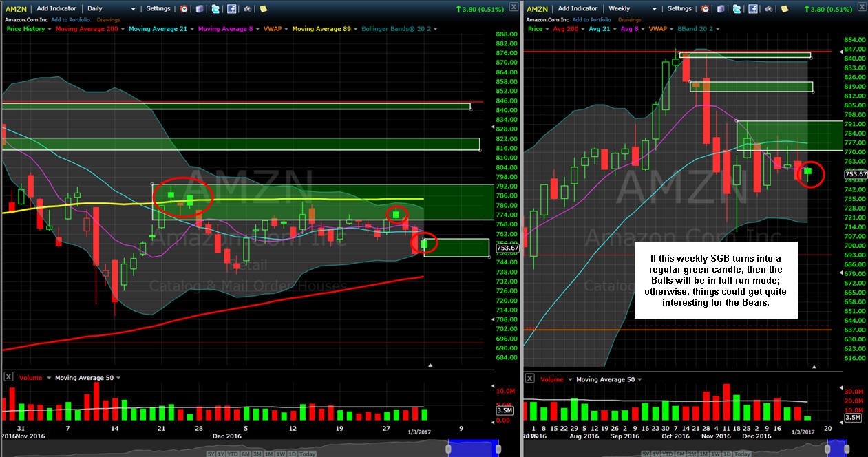Click the AMZN symbol in the Weekly chart
The image size is (868, 457).
coord(537,9)
